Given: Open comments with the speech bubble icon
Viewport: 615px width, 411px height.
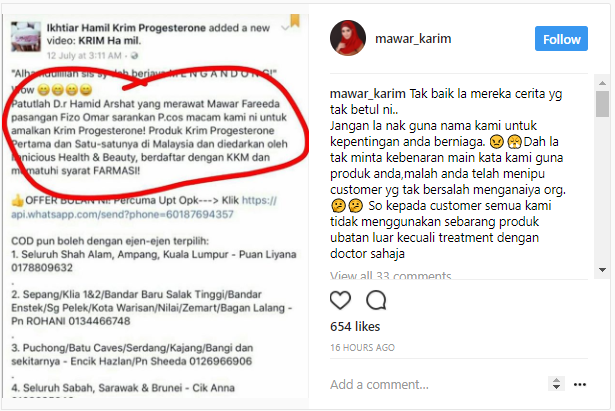Looking at the screenshot, I should point(376,300).
